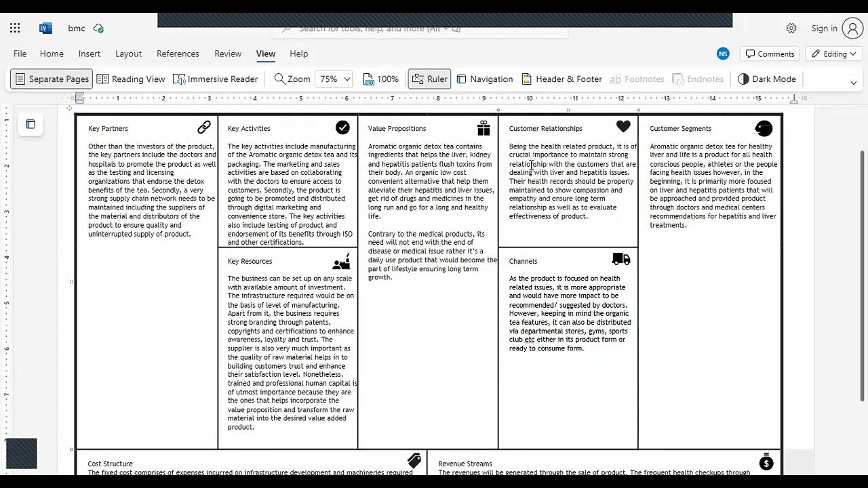
Task: Open the Comments pane
Action: tap(770, 54)
